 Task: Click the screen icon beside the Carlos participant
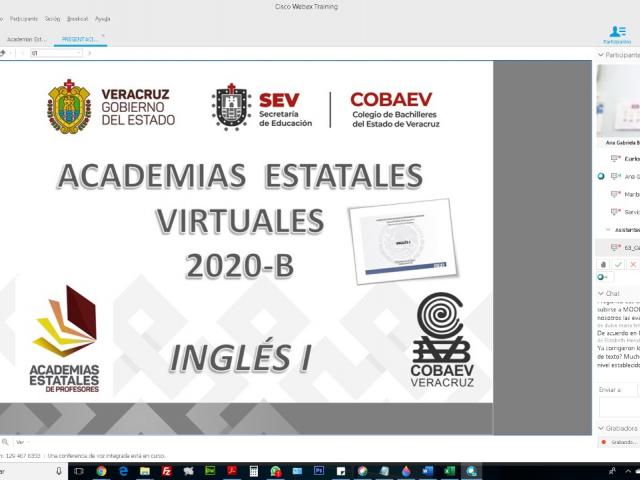(x=615, y=158)
